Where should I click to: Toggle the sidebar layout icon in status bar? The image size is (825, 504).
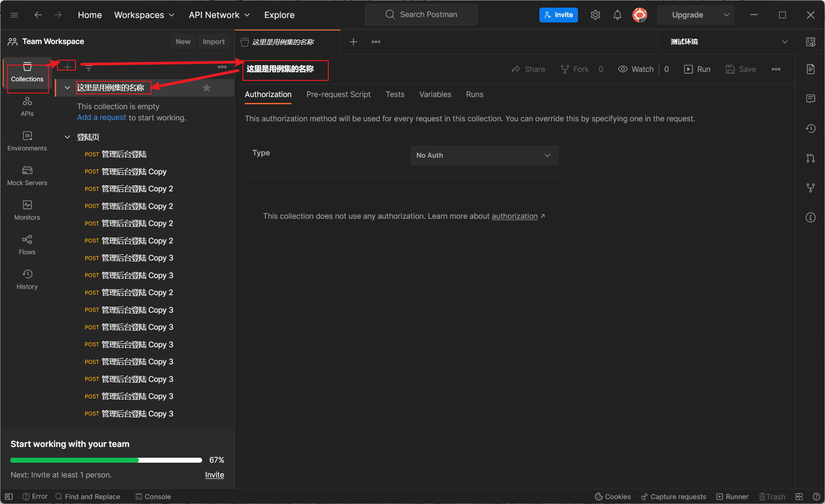9,496
